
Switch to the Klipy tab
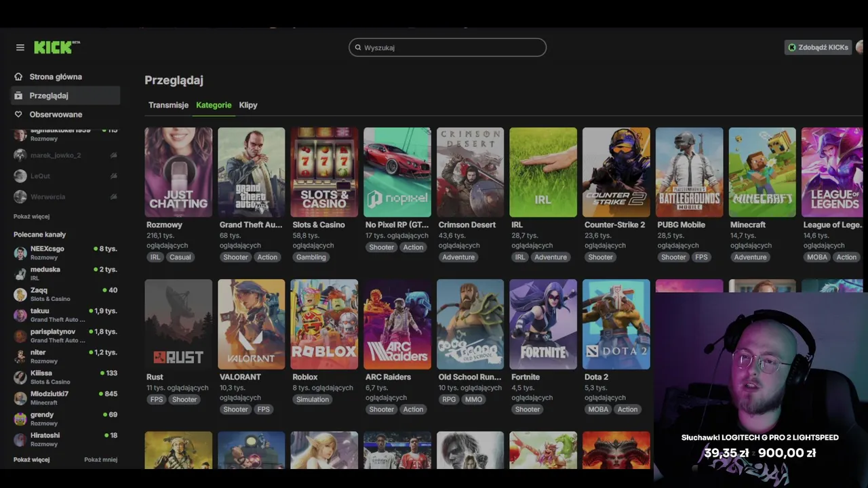coord(248,105)
